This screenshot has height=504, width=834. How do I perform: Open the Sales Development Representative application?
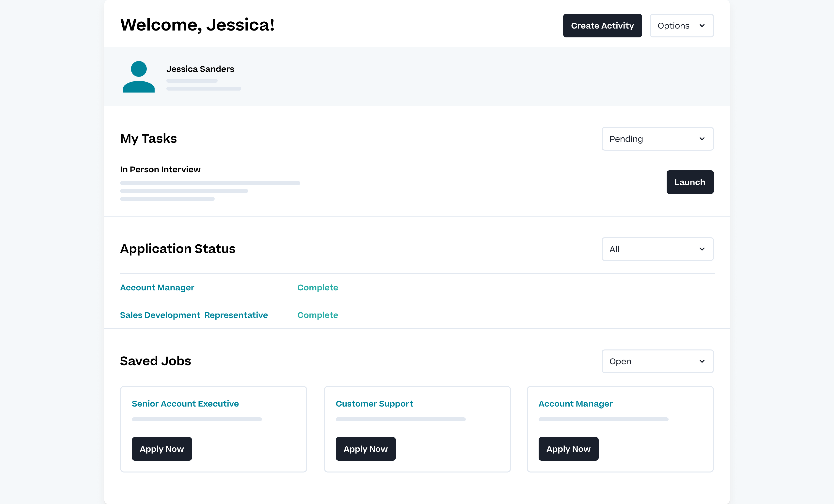(x=193, y=315)
